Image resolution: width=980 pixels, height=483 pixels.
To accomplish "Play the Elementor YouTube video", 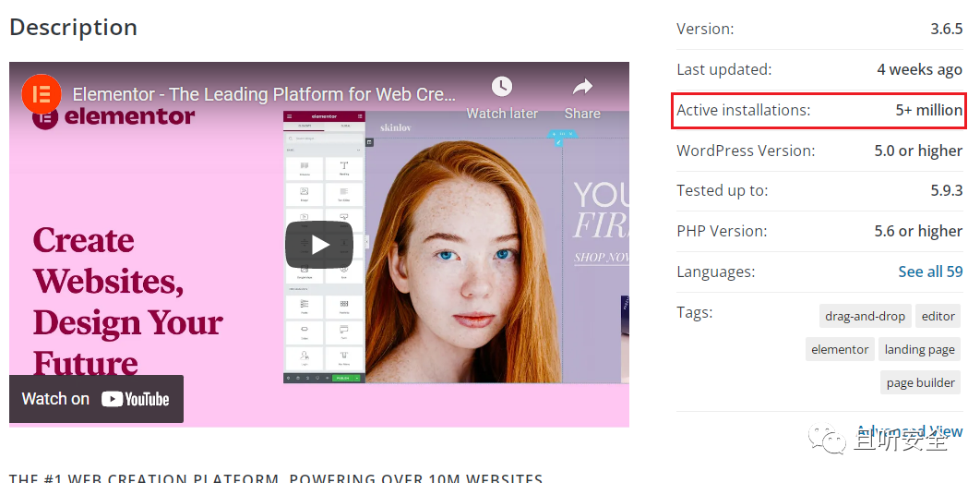I will [x=319, y=245].
